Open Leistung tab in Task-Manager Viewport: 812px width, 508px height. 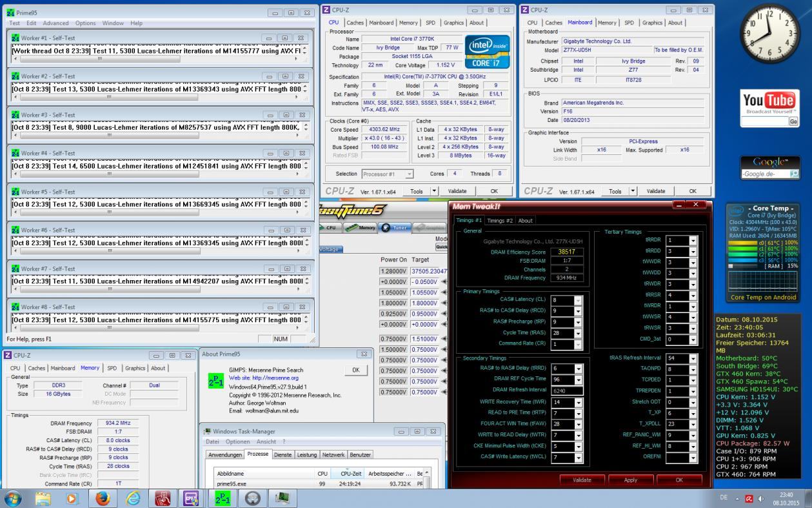tap(307, 454)
